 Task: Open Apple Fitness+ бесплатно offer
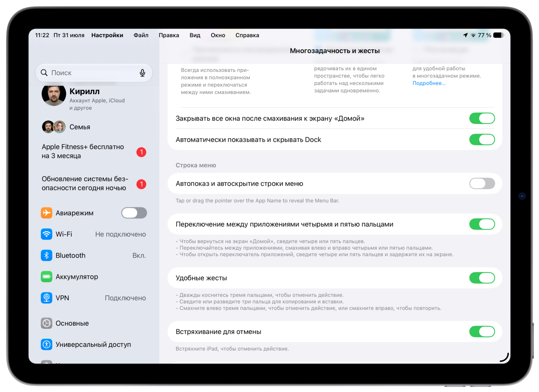tap(94, 151)
